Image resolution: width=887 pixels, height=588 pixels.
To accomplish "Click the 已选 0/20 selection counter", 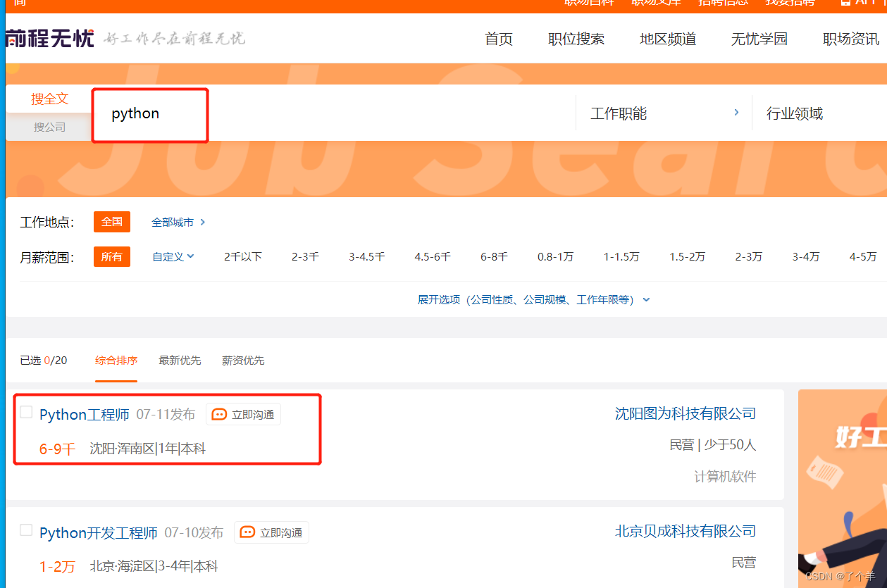I will point(44,361).
